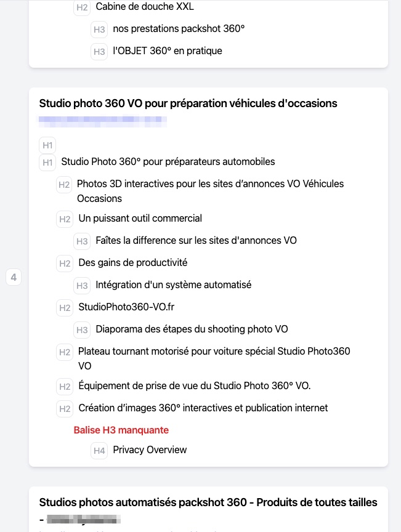Screen dimensions: 401x532
Task: Click H3 badge beside l'OBJET 360° en pratique
Action: 99,52
